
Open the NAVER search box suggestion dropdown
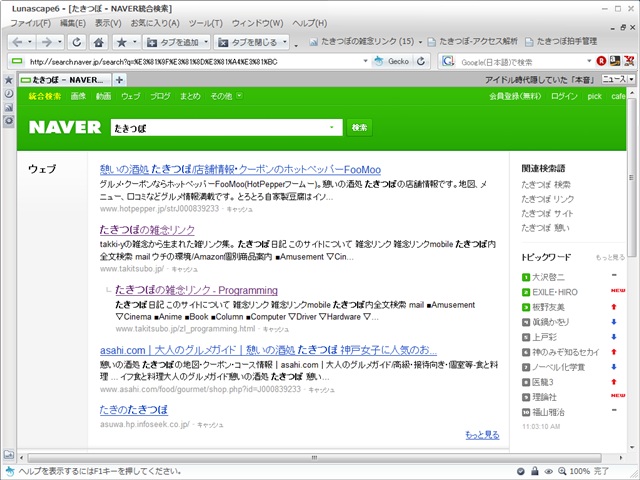tap(332, 128)
